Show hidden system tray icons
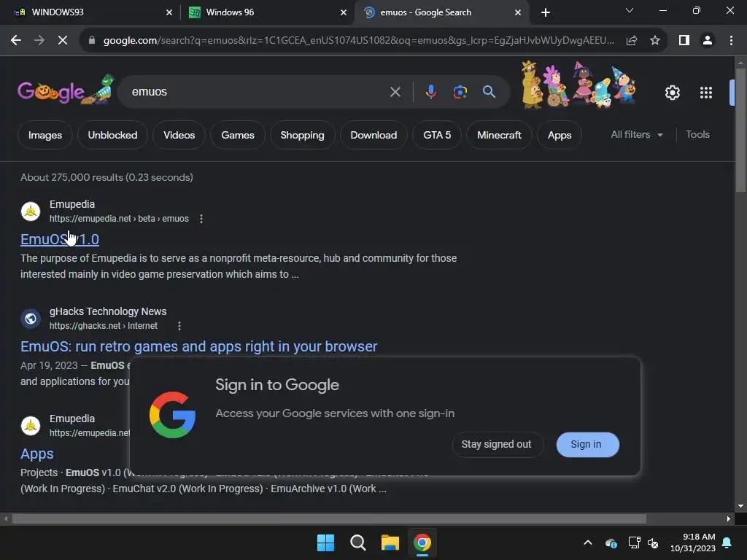The image size is (747, 560). [588, 542]
